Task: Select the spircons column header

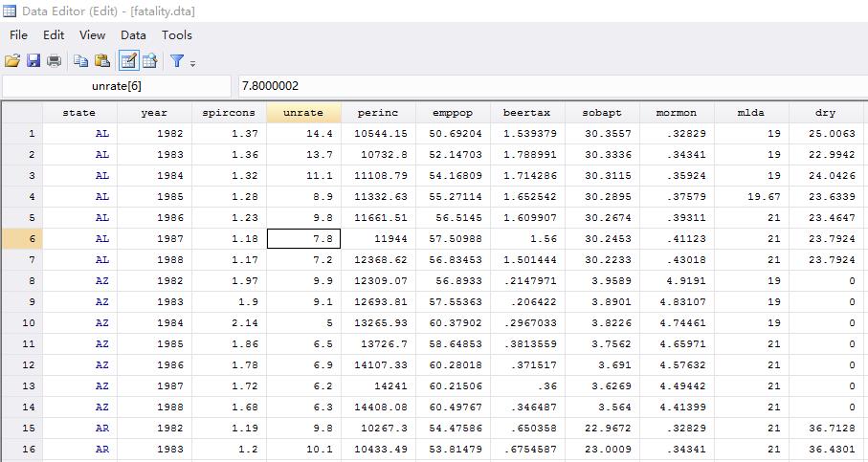Action: click(229, 113)
